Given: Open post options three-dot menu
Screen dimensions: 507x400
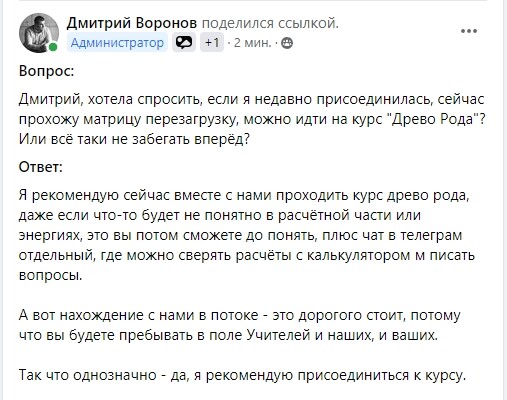Looking at the screenshot, I should (469, 31).
